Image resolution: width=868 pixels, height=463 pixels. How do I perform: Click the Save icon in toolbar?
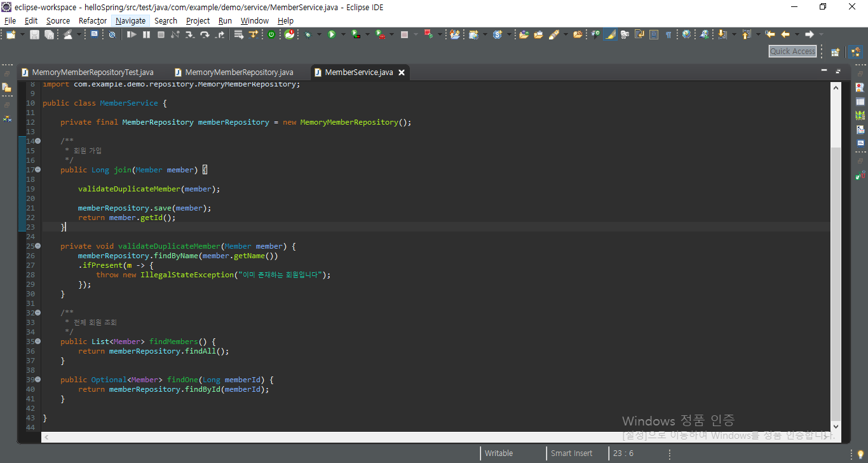point(34,34)
